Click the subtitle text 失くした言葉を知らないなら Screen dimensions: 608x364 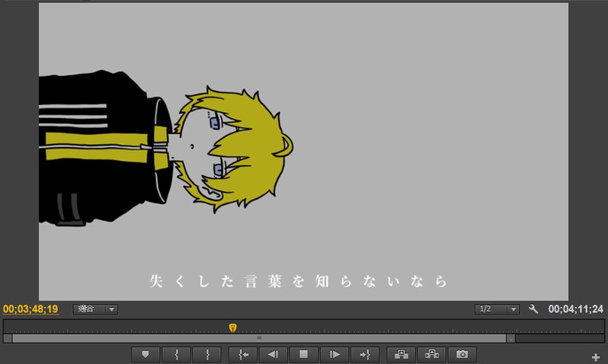(x=298, y=282)
